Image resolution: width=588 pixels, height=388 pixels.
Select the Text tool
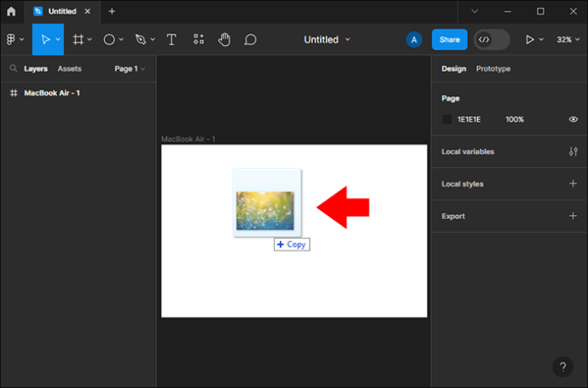(172, 39)
